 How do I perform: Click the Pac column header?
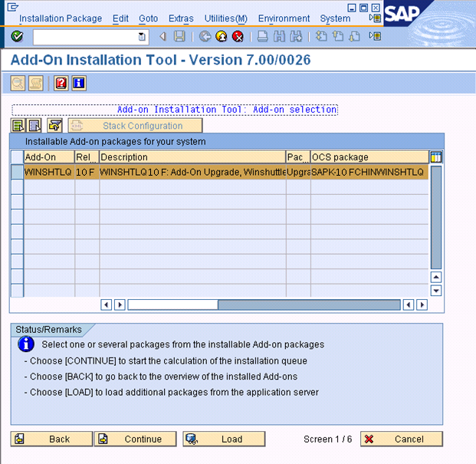point(298,157)
